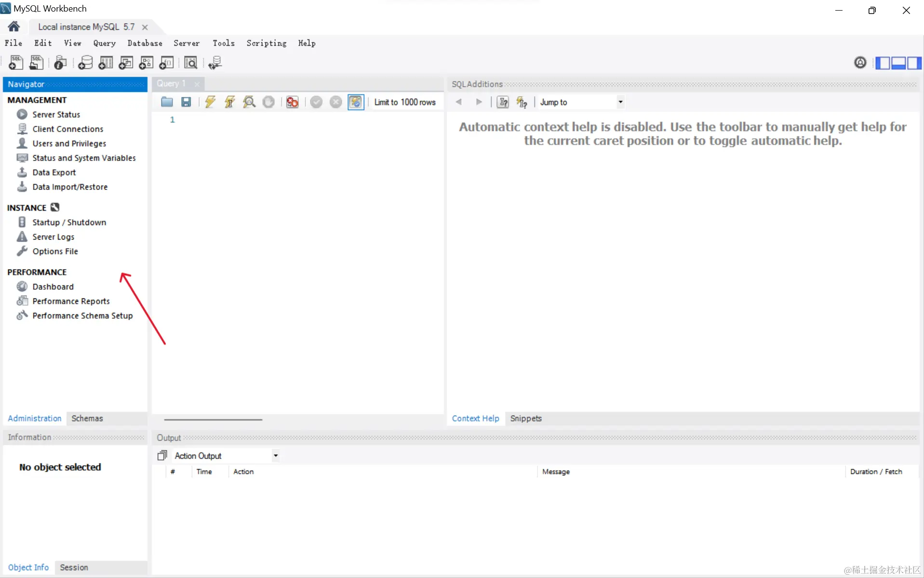Open Users and Privileges
This screenshot has height=578, width=924.
[x=69, y=143]
